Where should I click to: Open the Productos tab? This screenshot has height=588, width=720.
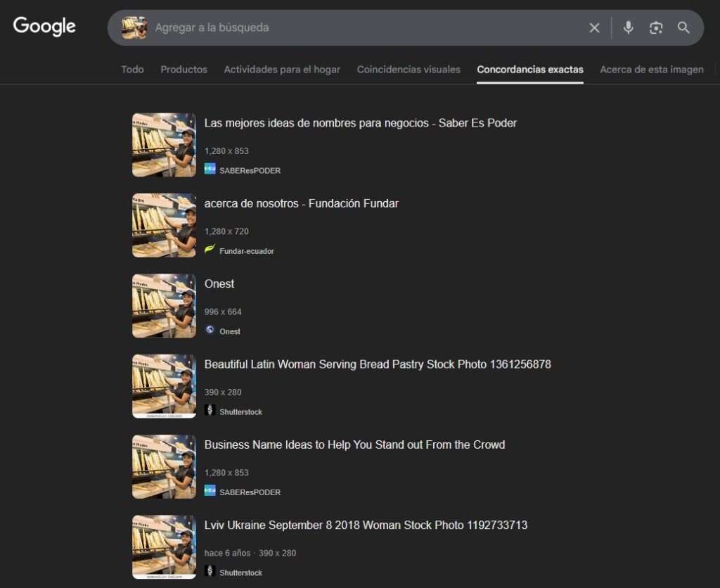[184, 70]
